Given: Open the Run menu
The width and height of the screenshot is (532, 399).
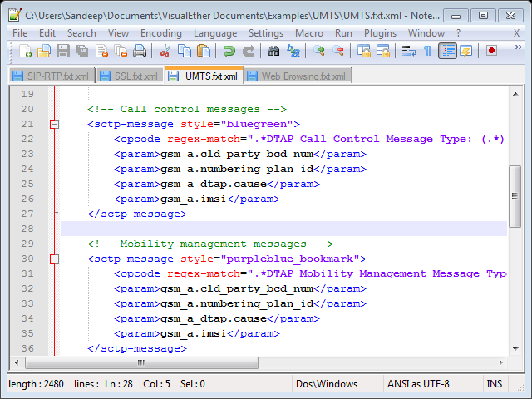Looking at the screenshot, I should coord(343,33).
